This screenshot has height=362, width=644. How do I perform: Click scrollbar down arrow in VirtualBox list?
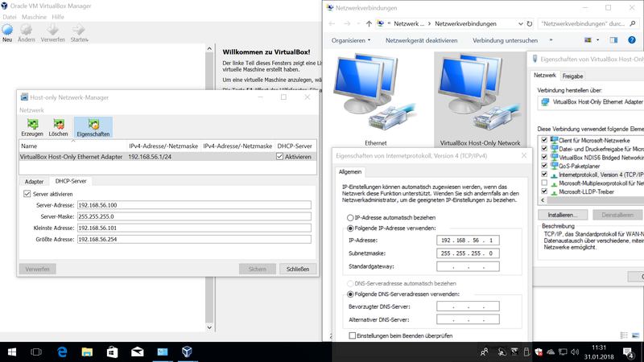[x=209, y=327]
